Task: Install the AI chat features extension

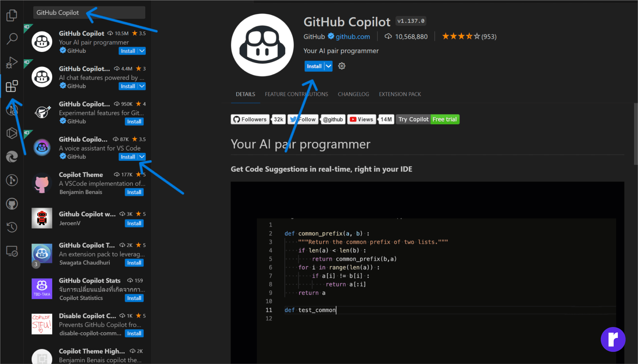Action: [128, 86]
